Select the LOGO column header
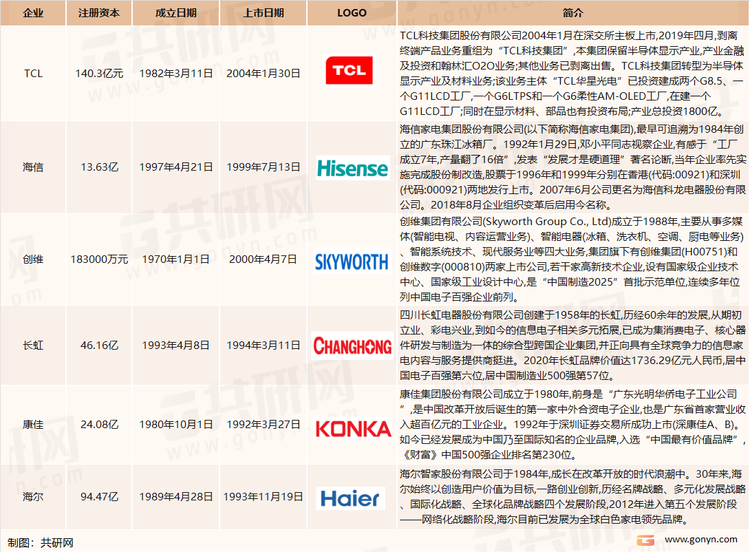 click(352, 13)
